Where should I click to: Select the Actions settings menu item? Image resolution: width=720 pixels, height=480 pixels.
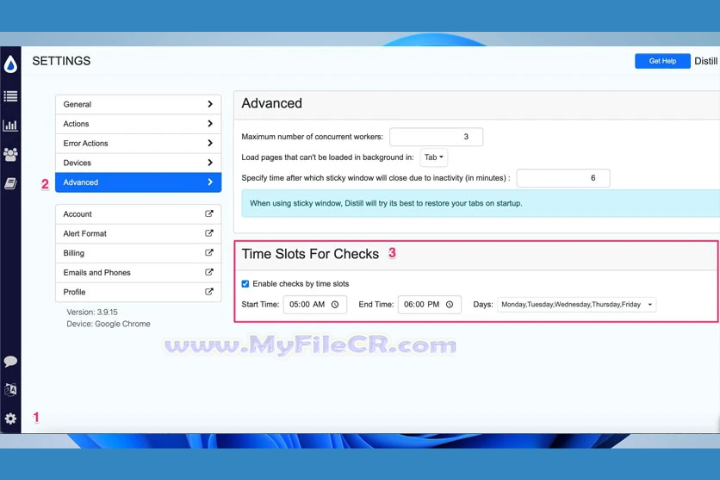click(138, 124)
